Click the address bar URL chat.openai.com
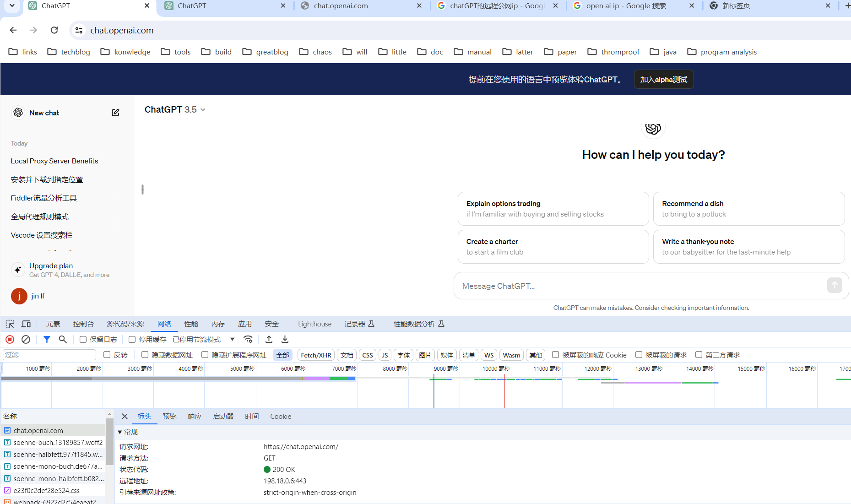This screenshot has width=851, height=504. point(122,30)
